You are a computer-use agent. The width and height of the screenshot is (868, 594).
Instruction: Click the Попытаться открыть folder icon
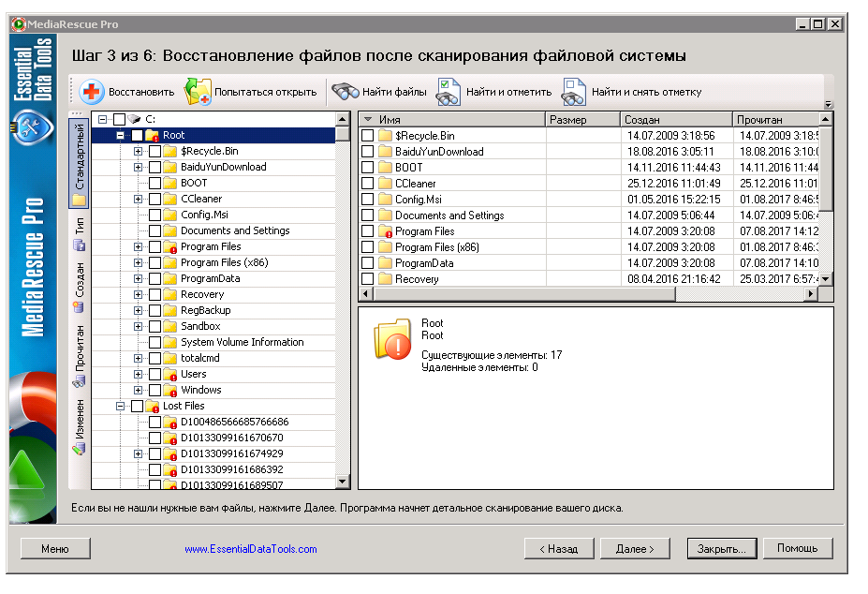[198, 92]
